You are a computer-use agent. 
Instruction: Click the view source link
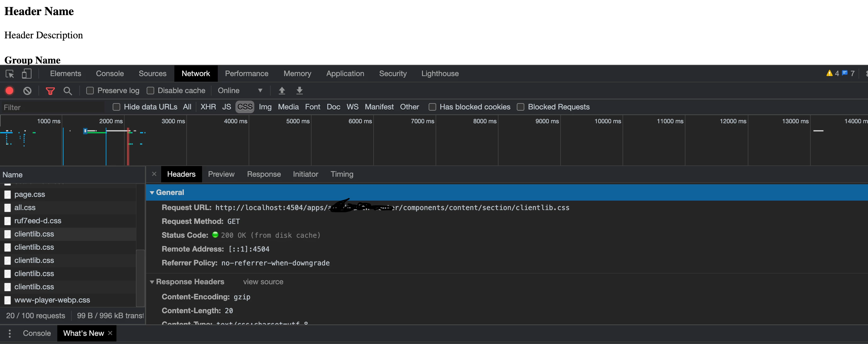263,282
